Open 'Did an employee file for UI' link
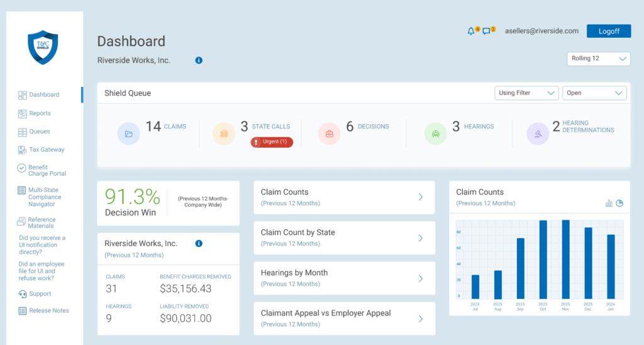Screen dimensions: 644x345 [x=41, y=271]
